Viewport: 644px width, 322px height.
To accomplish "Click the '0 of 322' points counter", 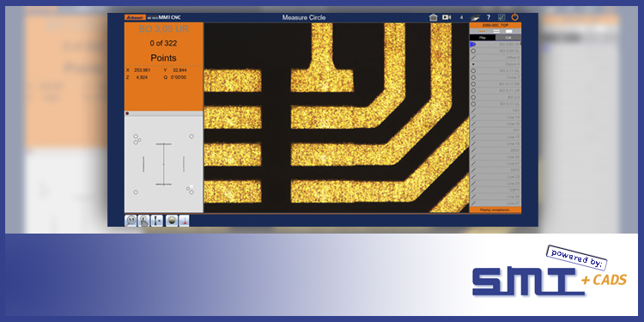I will (x=163, y=43).
